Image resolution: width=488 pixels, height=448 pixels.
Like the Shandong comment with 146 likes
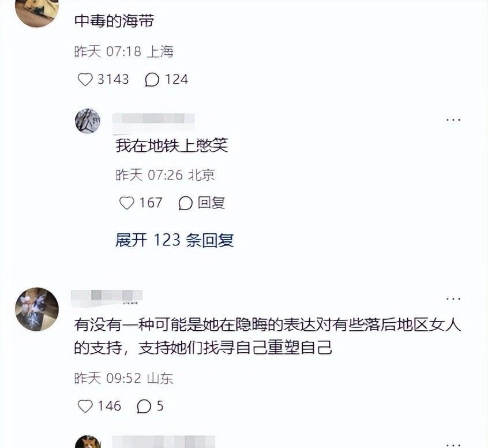pos(85,406)
